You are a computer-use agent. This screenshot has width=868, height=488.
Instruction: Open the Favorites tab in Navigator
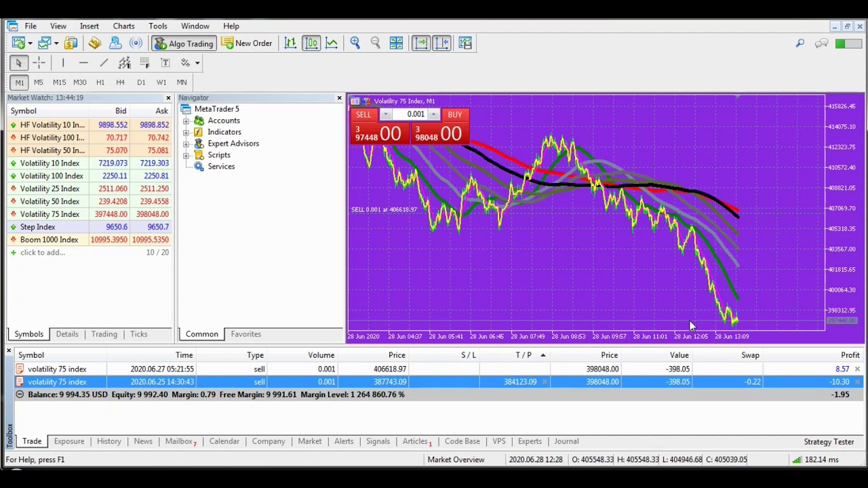click(x=245, y=334)
